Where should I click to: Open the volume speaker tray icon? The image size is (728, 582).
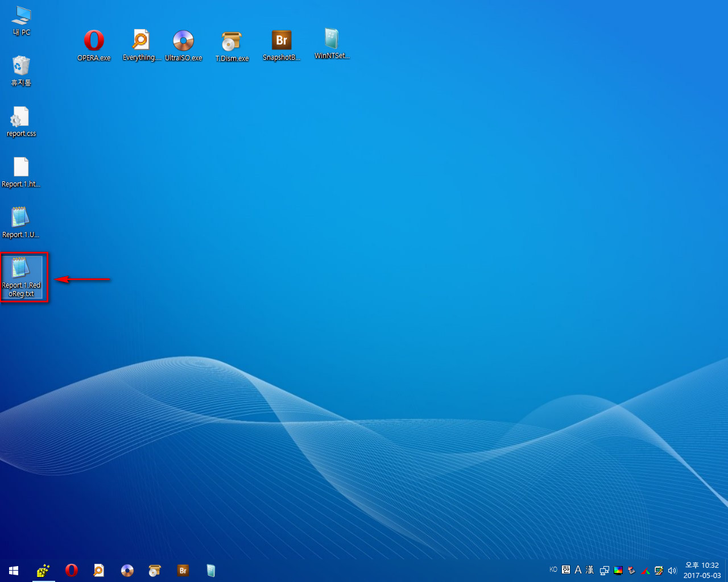(672, 570)
